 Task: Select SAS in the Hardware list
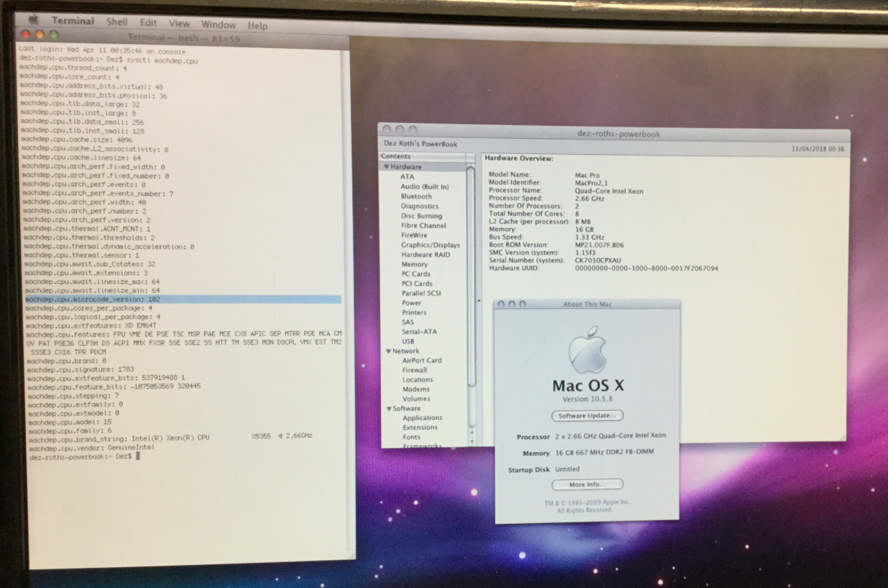click(x=408, y=322)
